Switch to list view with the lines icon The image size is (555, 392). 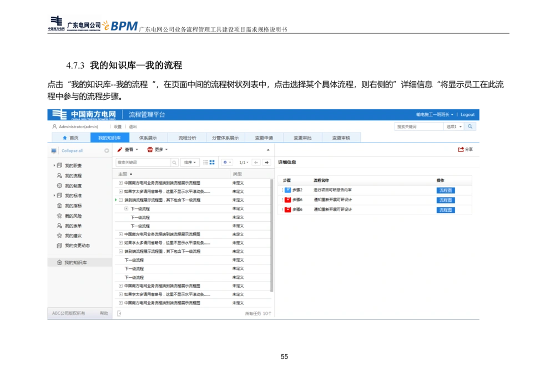(x=205, y=162)
